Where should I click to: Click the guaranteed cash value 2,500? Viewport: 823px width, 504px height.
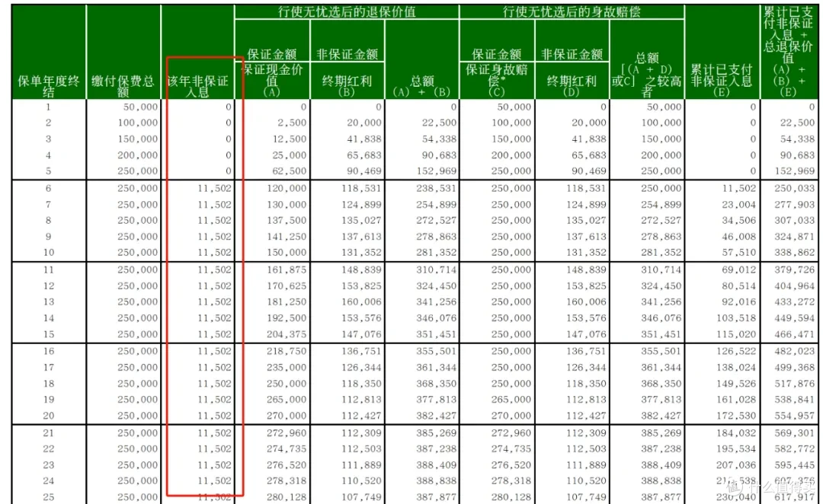(x=293, y=123)
